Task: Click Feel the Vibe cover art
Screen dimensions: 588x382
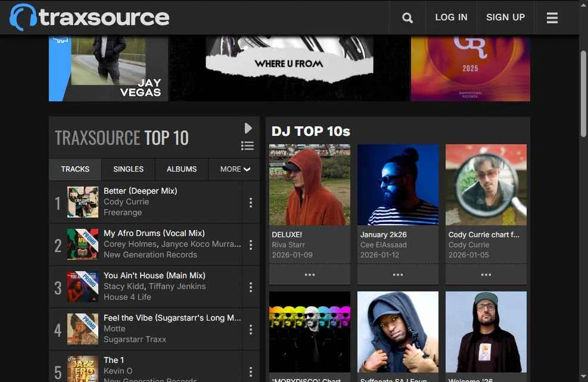Action: point(83,330)
